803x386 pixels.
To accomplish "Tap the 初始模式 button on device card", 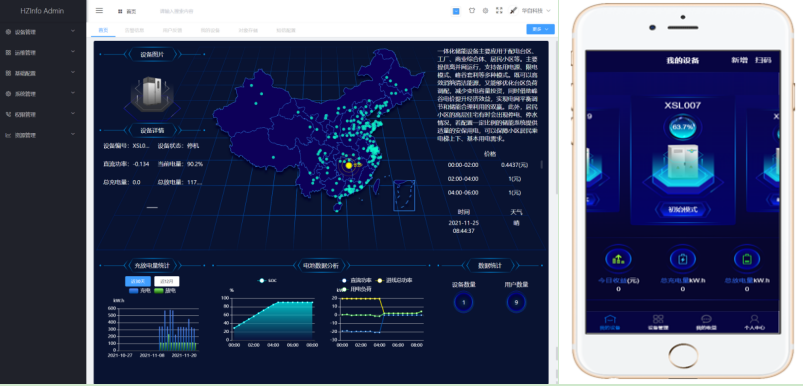I will pyautogui.click(x=682, y=209).
